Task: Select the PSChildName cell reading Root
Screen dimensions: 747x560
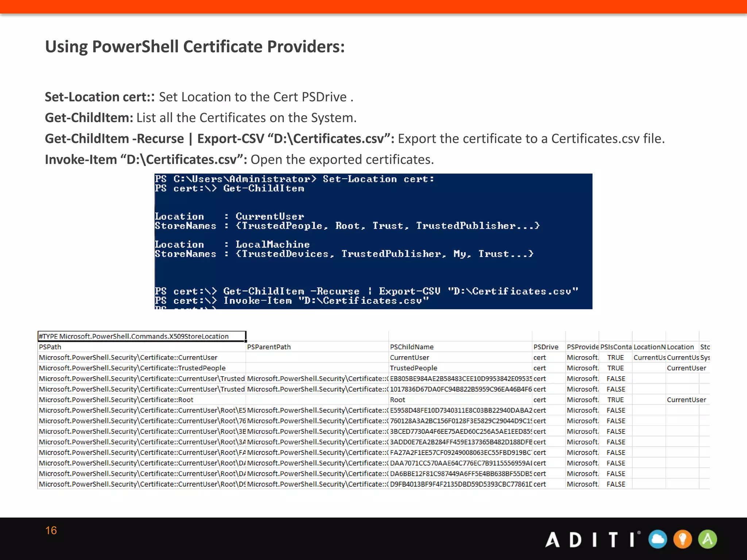Action: [x=460, y=400]
